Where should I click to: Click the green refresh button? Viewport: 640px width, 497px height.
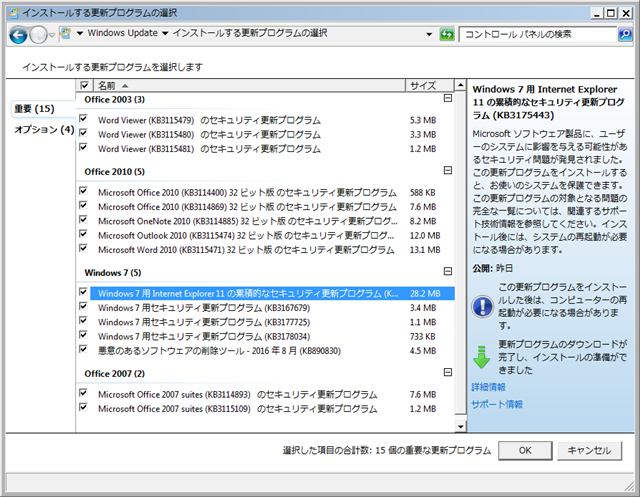447,34
